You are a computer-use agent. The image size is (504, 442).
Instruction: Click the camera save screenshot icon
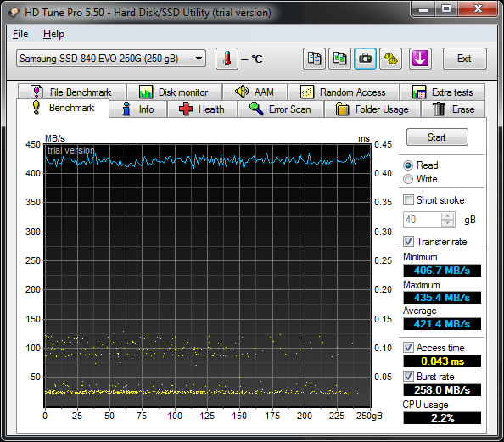pos(365,59)
